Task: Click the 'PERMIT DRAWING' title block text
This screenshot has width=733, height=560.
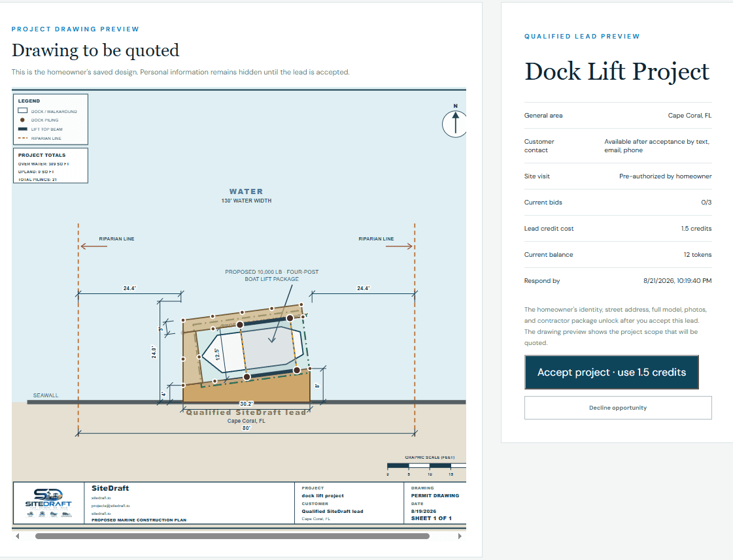Action: point(435,495)
